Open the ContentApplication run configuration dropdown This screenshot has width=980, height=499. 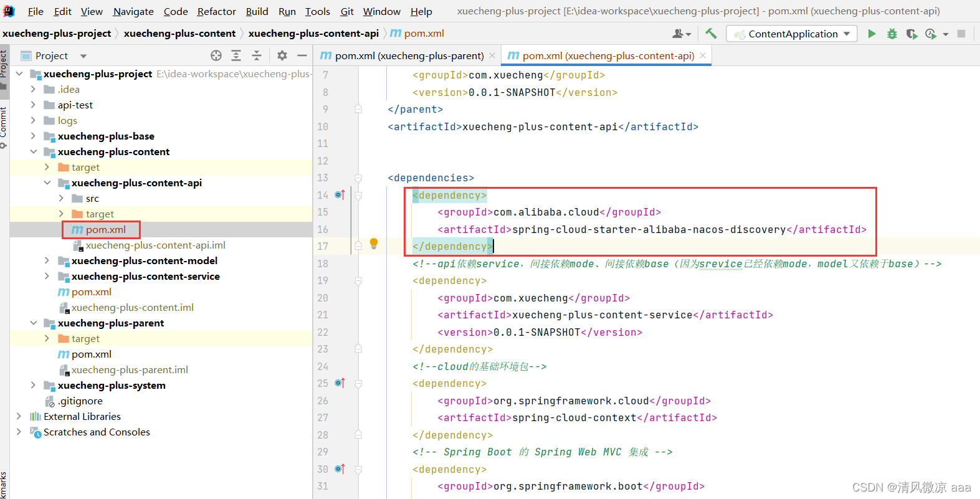(792, 34)
